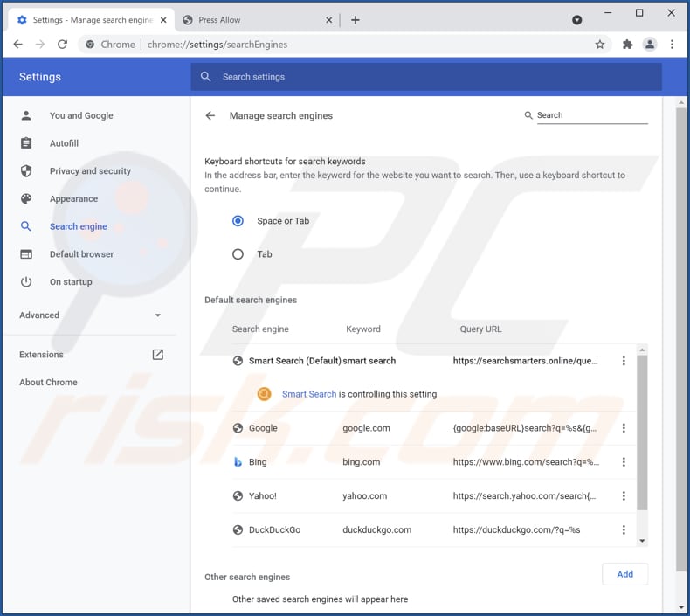Select the bing.com keyword cell

pos(362,462)
